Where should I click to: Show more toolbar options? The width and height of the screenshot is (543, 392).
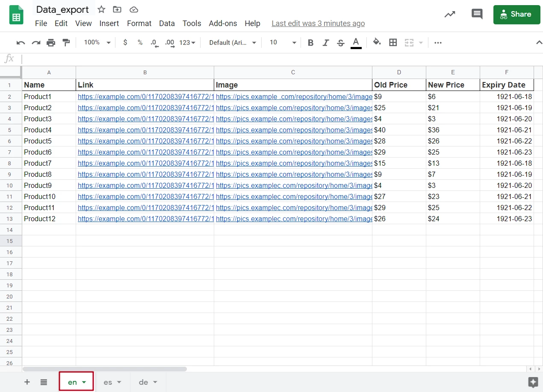[438, 43]
